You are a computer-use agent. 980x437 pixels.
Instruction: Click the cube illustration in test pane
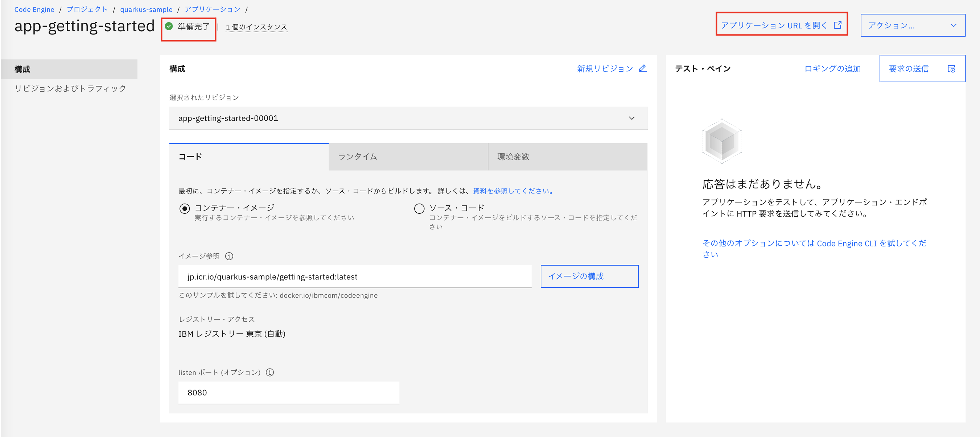[x=722, y=141]
